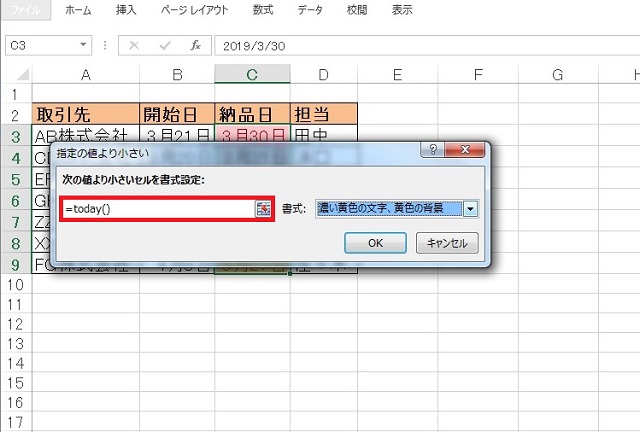640x432 pixels.
Task: Switch to the 挿入 ribbon tab
Action: (x=126, y=10)
